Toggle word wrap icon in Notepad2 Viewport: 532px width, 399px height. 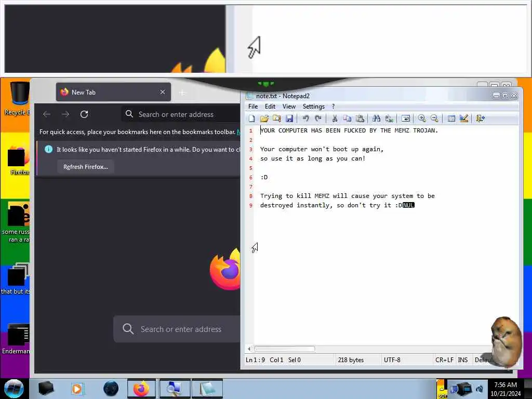point(405,118)
